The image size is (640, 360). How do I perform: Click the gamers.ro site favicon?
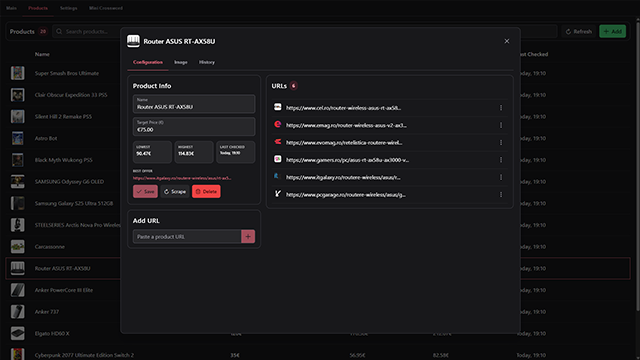click(278, 159)
